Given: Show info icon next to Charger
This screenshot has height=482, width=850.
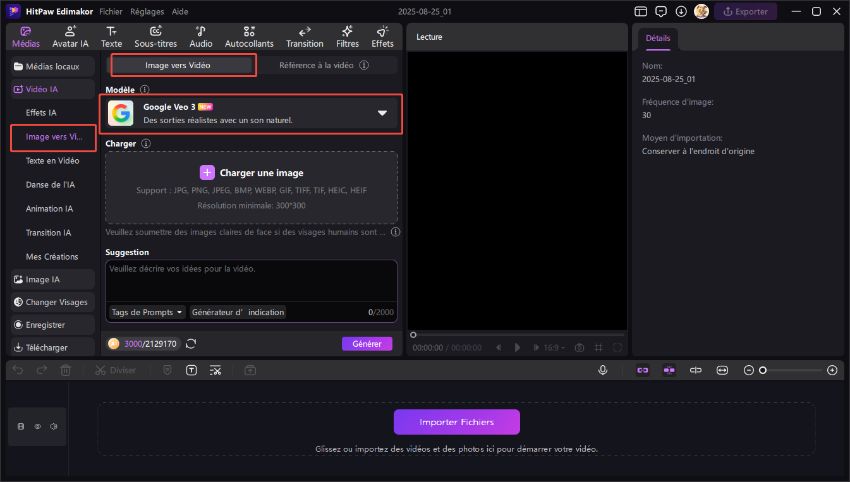Looking at the screenshot, I should pos(146,144).
